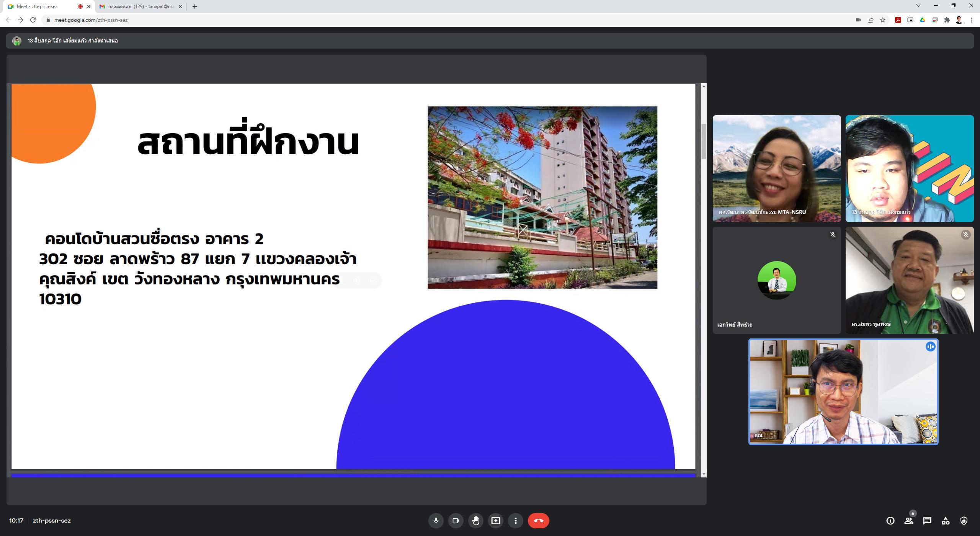Open the Activities panel

(946, 521)
